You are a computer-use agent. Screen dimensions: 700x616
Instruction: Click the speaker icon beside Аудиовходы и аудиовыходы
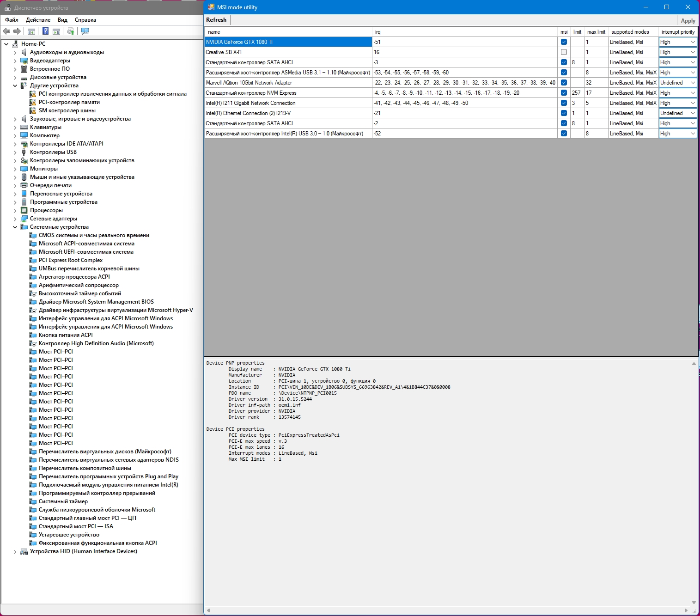click(24, 52)
